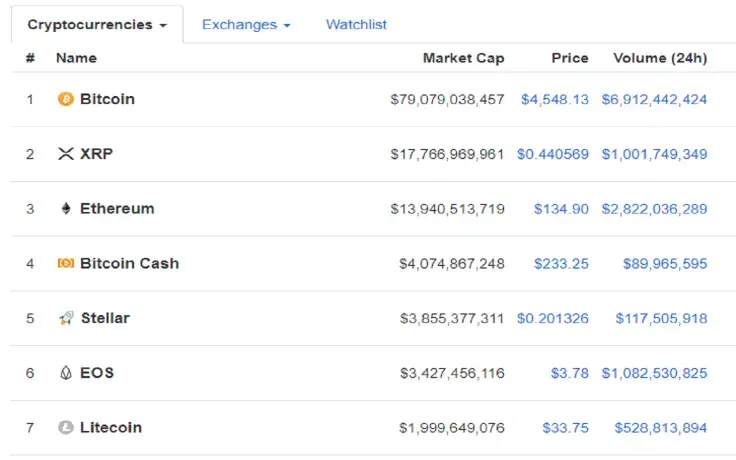Open the Cryptocurrencies dropdown tab
The width and height of the screenshot is (736, 460).
pos(97,24)
